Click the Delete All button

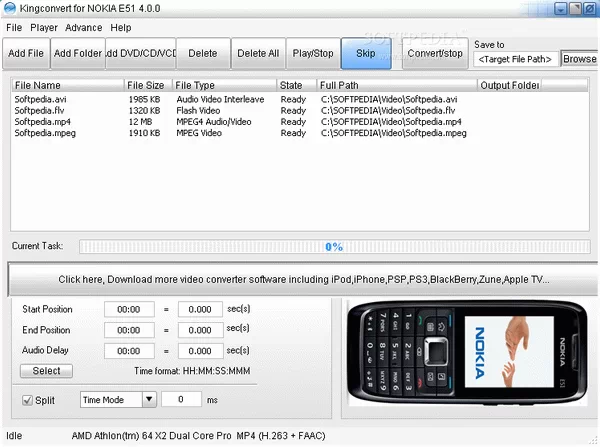[x=258, y=53]
